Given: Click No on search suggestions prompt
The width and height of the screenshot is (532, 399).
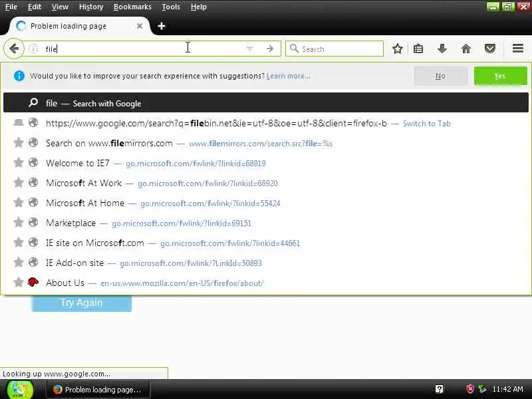Looking at the screenshot, I should 440,76.
